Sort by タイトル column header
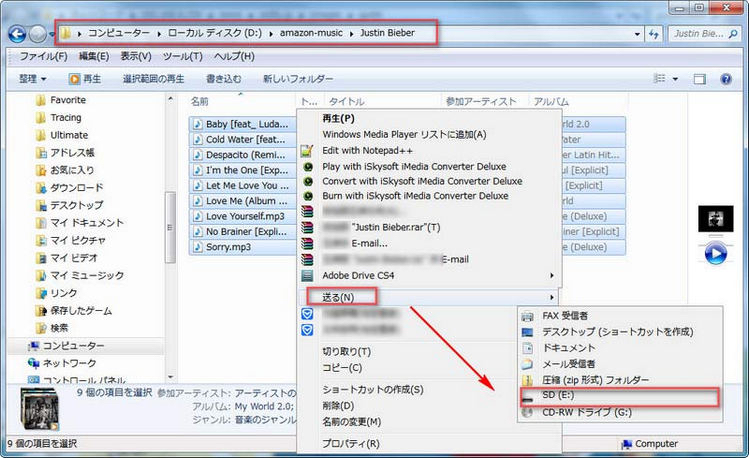Image resolution: width=749 pixels, height=458 pixels. (x=347, y=102)
